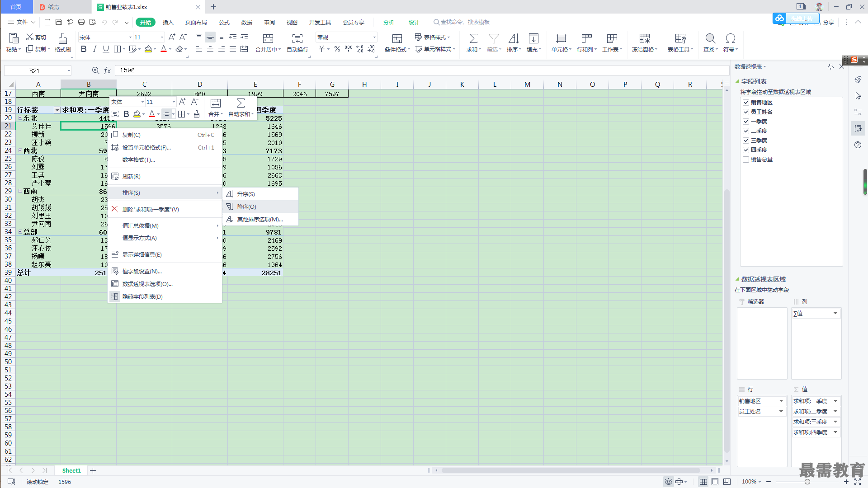Switch to the Sheet1 tab
This screenshot has height=488, width=868.
pos(71,471)
